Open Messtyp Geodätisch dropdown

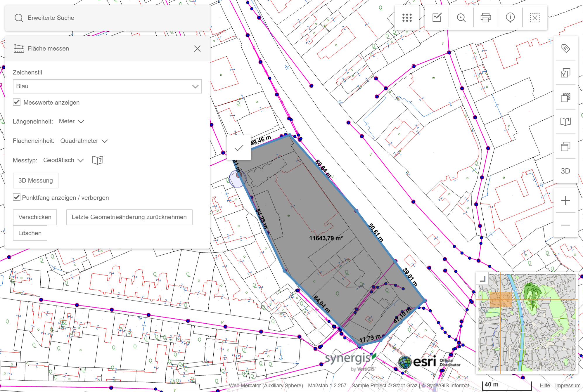click(x=63, y=160)
